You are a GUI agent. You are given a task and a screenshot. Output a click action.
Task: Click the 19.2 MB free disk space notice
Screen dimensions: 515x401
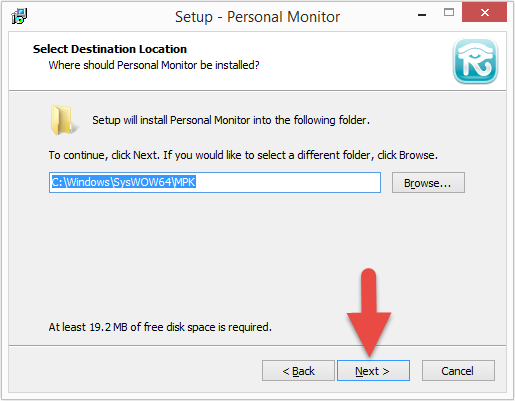[160, 327]
